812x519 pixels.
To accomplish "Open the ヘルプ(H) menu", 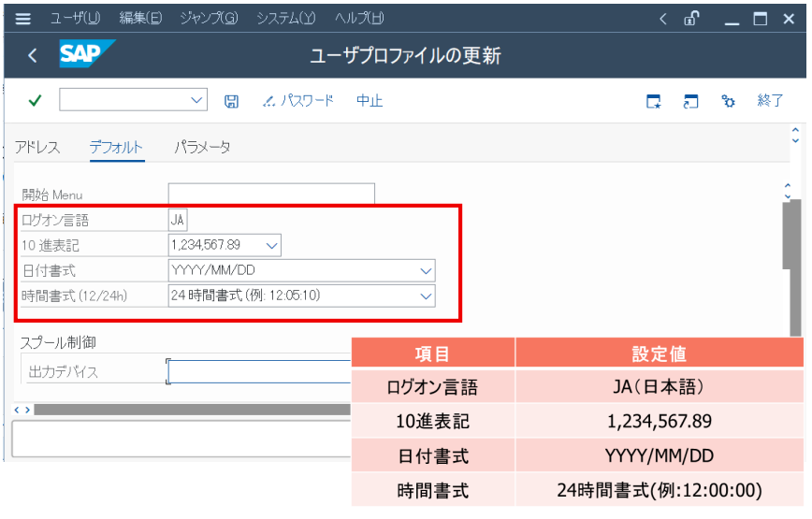I will (x=359, y=18).
